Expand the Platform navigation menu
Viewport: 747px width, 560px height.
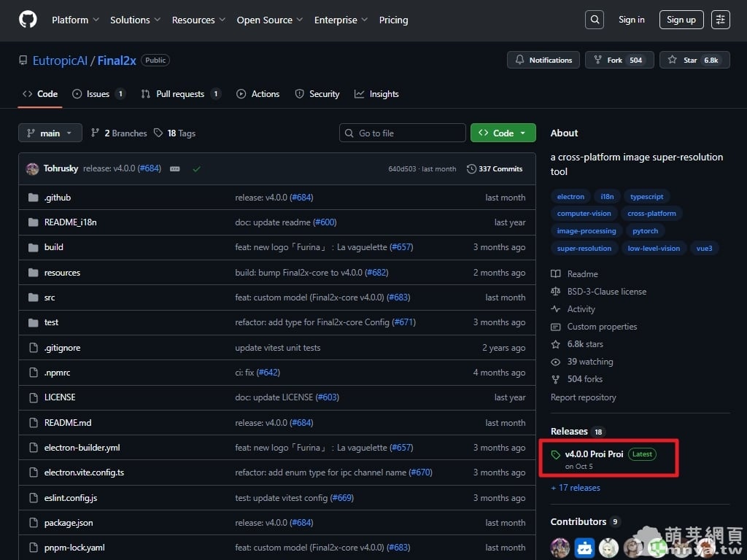(x=75, y=20)
